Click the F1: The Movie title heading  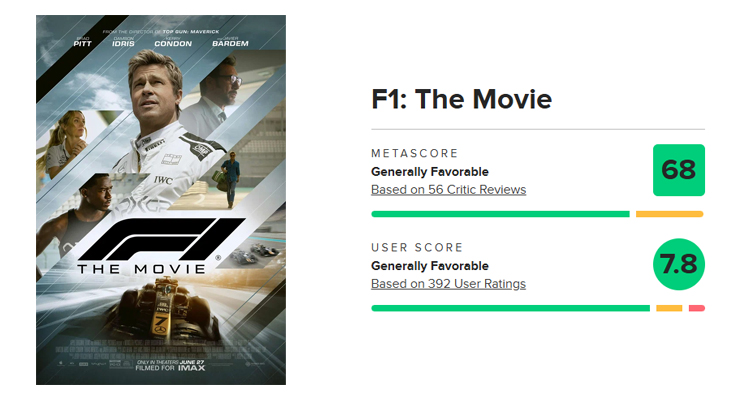click(x=462, y=99)
